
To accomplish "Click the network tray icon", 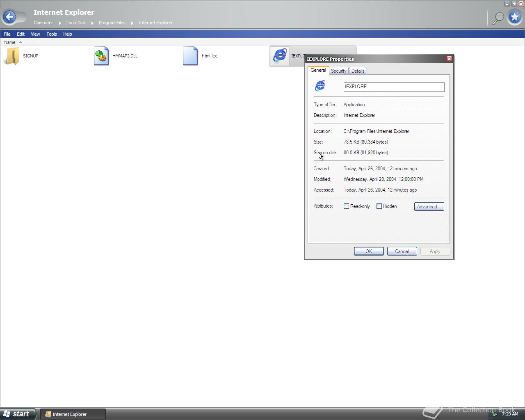I will [495, 414].
